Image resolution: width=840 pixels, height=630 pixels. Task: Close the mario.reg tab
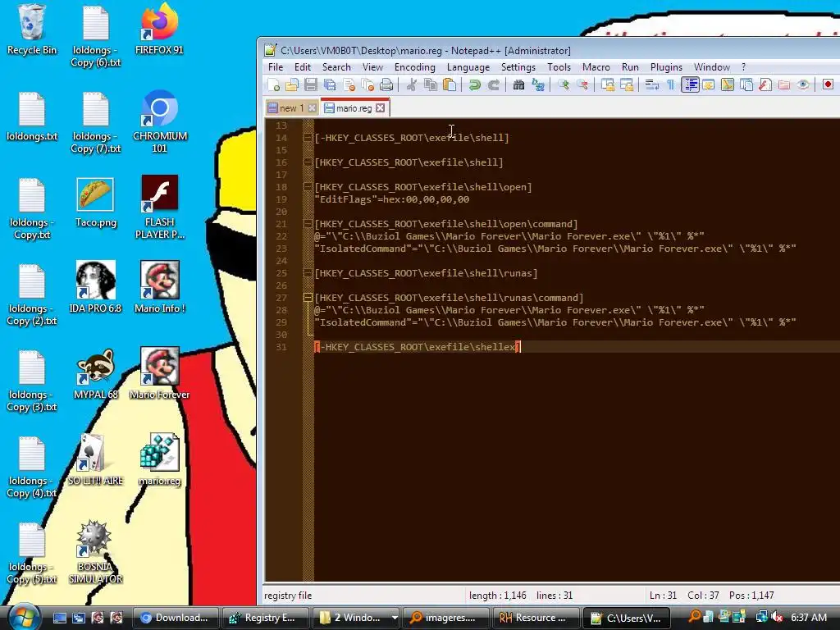380,108
